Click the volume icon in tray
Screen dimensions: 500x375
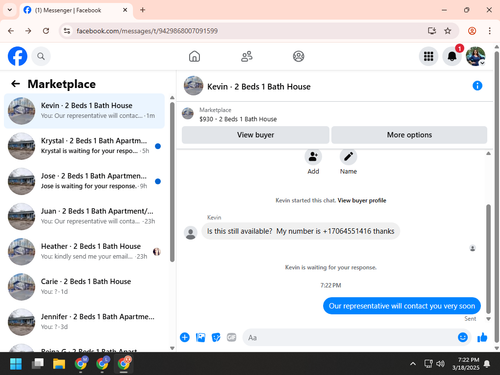[x=440, y=364]
